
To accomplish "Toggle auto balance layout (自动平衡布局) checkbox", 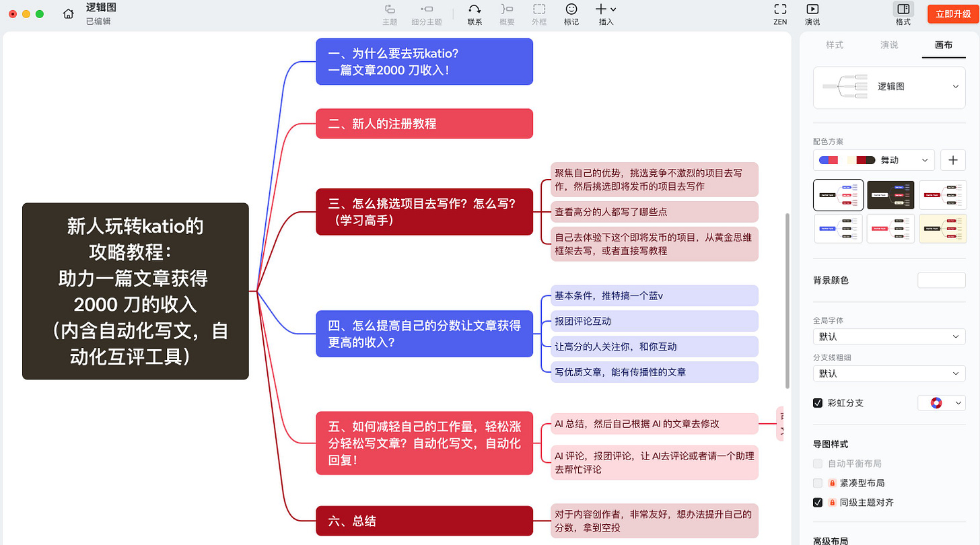I will pos(818,464).
